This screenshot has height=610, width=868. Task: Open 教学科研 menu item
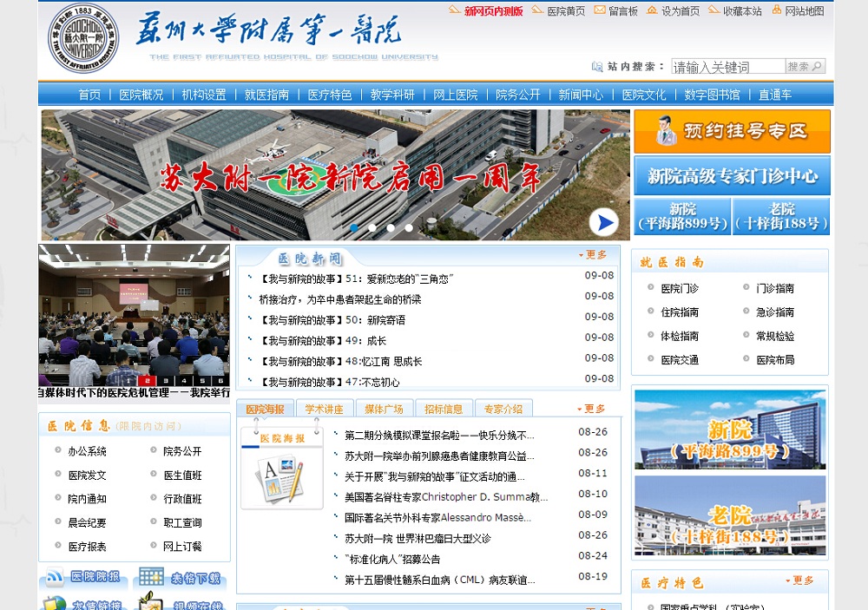(392, 95)
